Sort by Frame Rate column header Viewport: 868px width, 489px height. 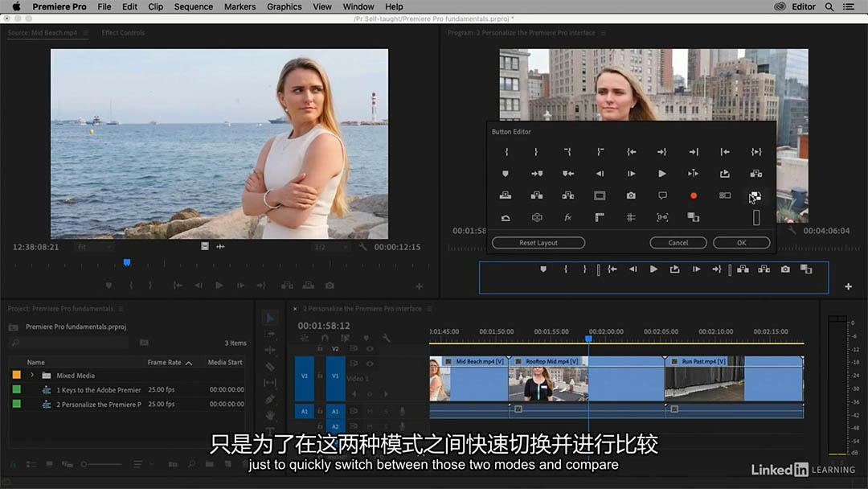[x=165, y=362]
